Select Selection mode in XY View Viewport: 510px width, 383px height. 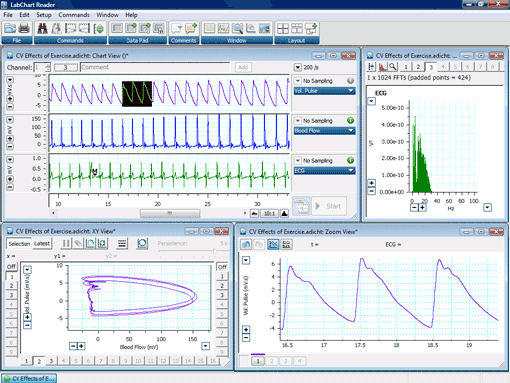point(19,244)
